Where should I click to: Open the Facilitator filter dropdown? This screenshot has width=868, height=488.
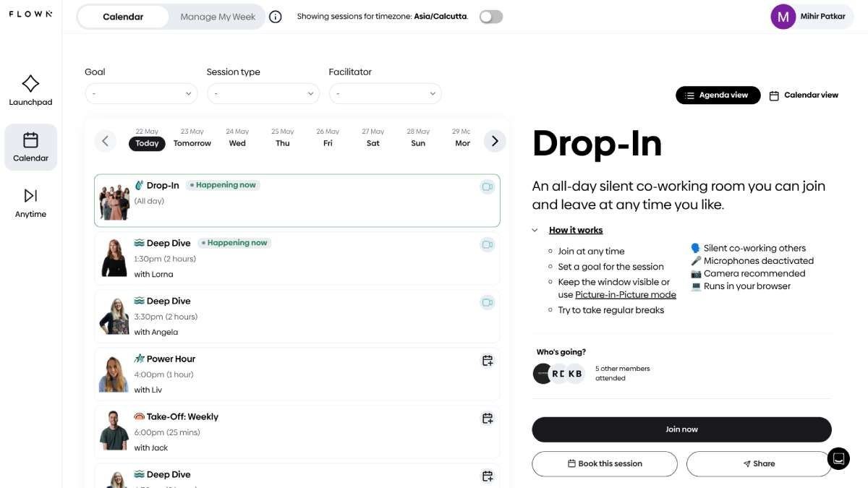point(385,93)
